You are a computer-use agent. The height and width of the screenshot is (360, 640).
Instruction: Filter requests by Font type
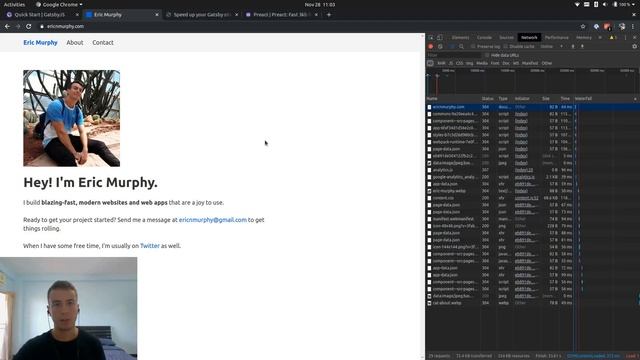click(495, 63)
